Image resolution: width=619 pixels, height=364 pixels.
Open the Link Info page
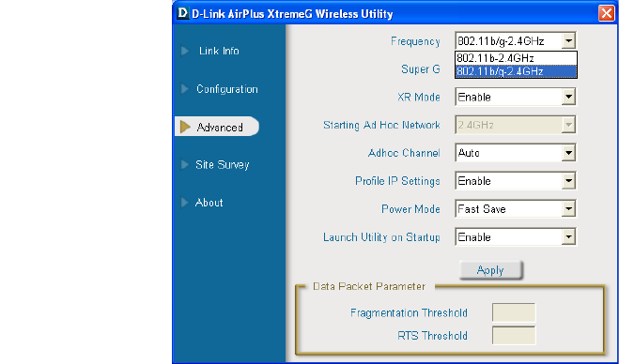219,51
